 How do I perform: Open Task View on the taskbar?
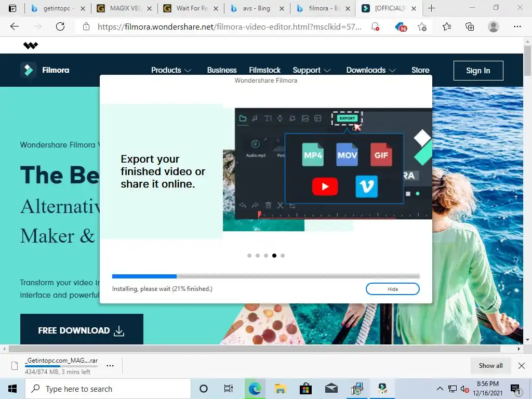coord(229,389)
